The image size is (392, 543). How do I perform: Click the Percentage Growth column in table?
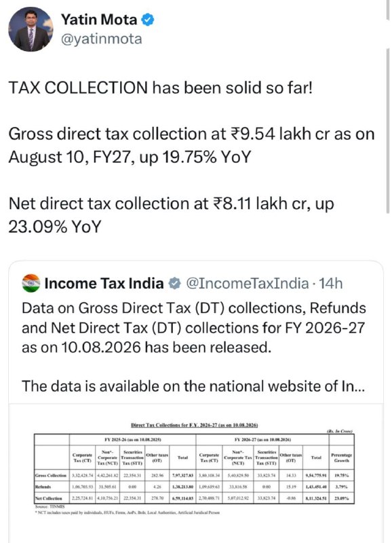coord(342,468)
